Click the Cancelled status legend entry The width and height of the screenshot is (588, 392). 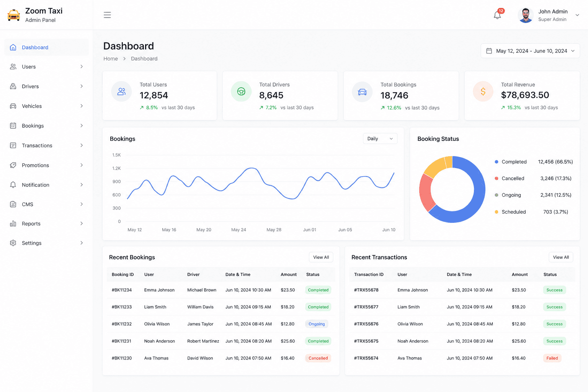[533, 178]
